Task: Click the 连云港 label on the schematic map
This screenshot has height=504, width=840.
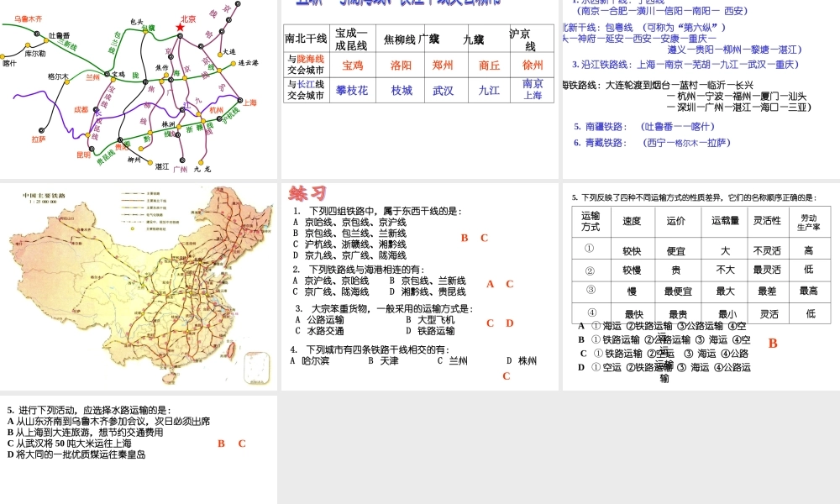Action: 248,63
